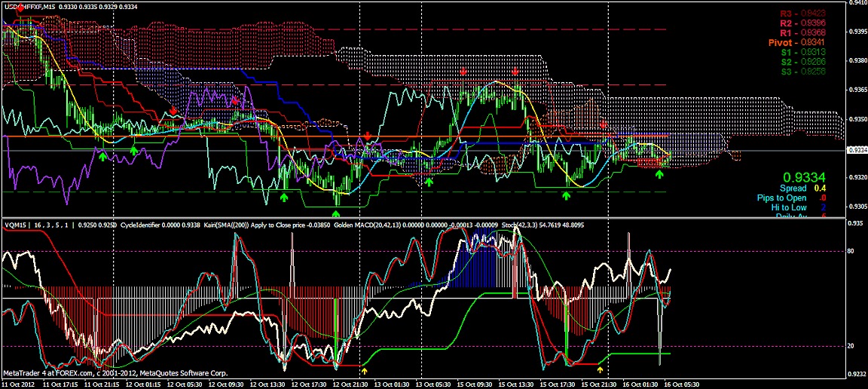Viewport: 868px width, 389px height.
Task: Click the 0.9305 price axis label
Action: point(857,207)
